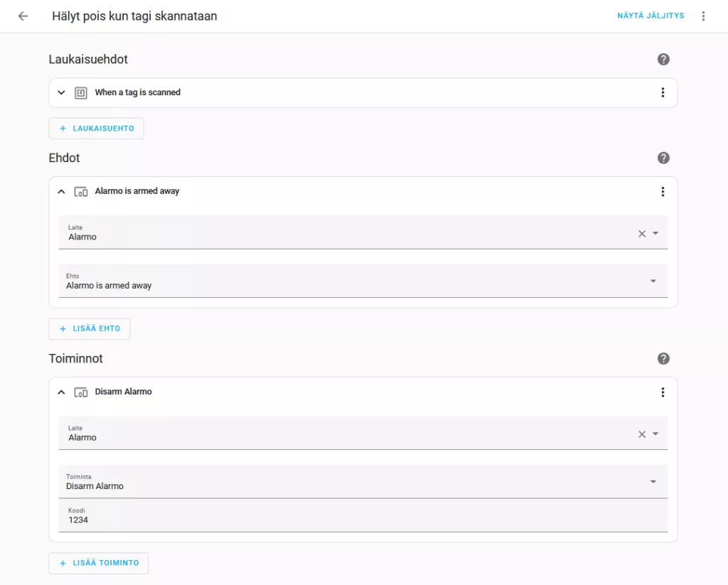
Task: Open Laite device dropdown in condition card
Action: click(655, 233)
